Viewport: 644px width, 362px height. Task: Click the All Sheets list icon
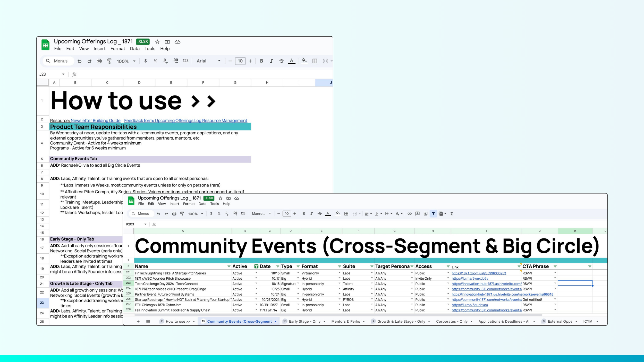point(148,321)
